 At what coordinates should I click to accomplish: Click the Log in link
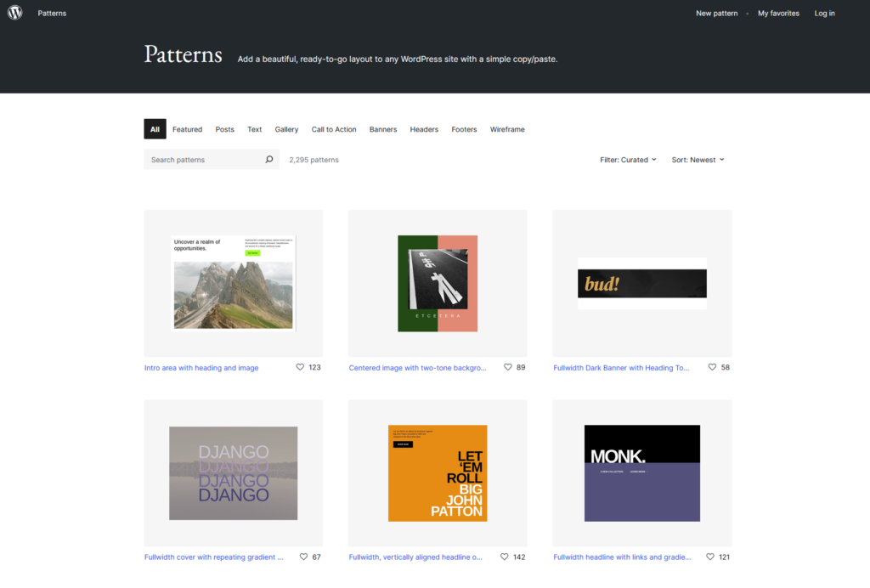point(824,14)
